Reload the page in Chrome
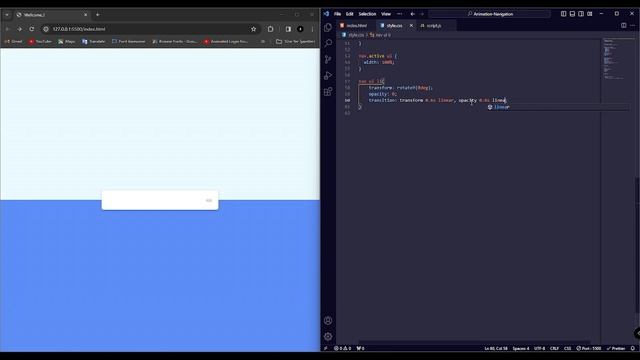Image resolution: width=640 pixels, height=360 pixels. click(31, 29)
